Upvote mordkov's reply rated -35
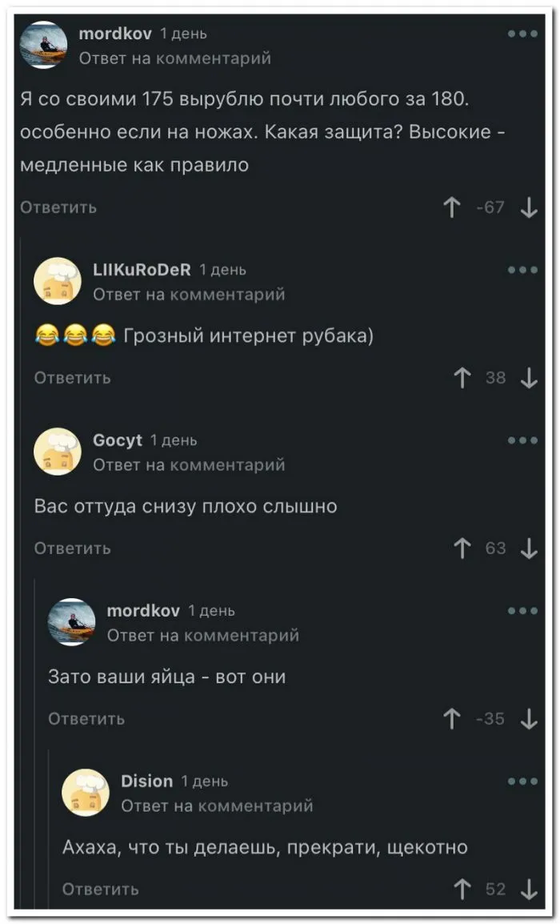 pyautogui.click(x=453, y=719)
